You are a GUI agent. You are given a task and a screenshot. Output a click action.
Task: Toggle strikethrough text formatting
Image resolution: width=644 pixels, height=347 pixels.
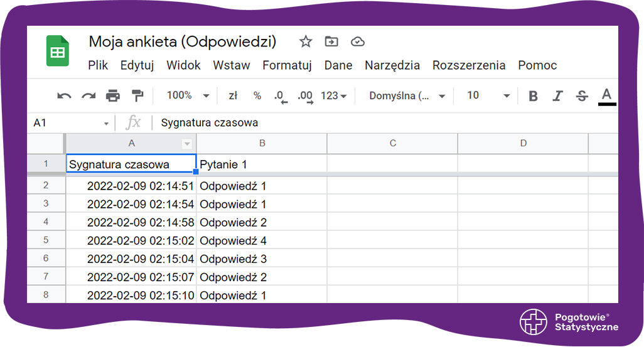[582, 96]
